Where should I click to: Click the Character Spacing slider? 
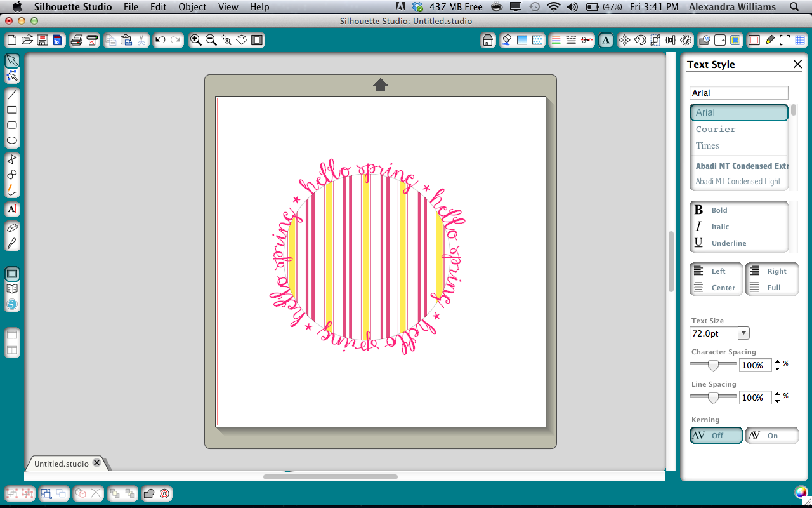pyautogui.click(x=713, y=365)
